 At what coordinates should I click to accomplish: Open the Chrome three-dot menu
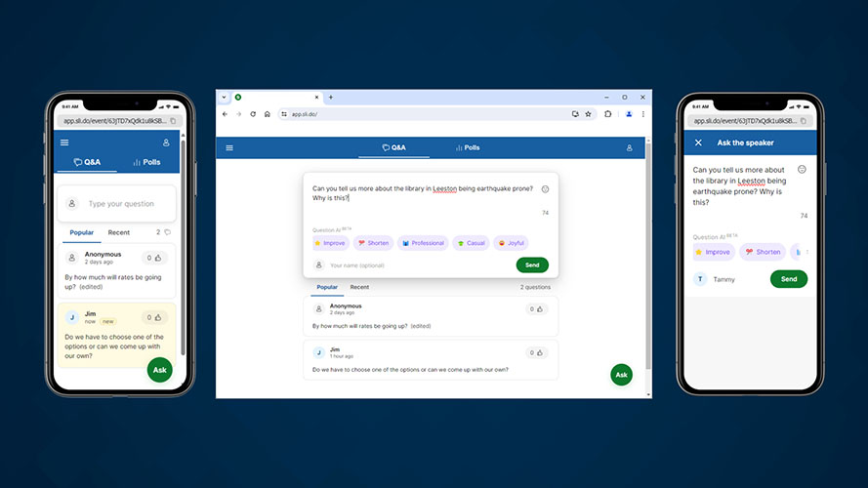click(x=642, y=114)
